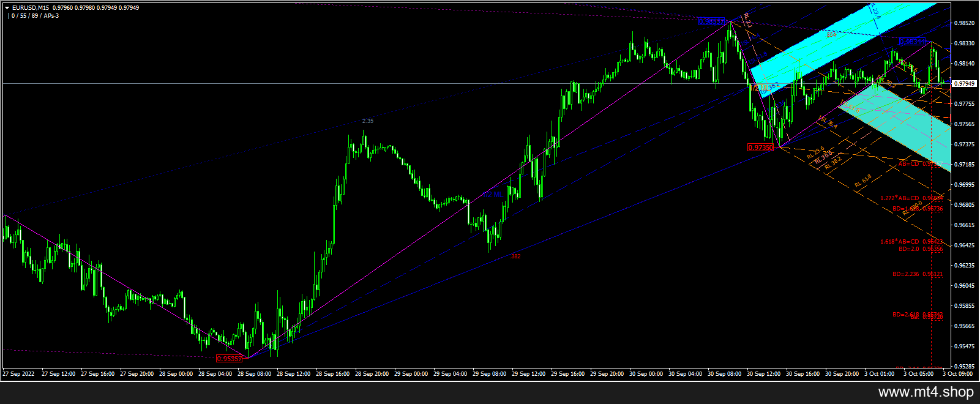980x404 pixels.
Task: Click the '27 Sep 2022' date on time axis
Action: 18,373
